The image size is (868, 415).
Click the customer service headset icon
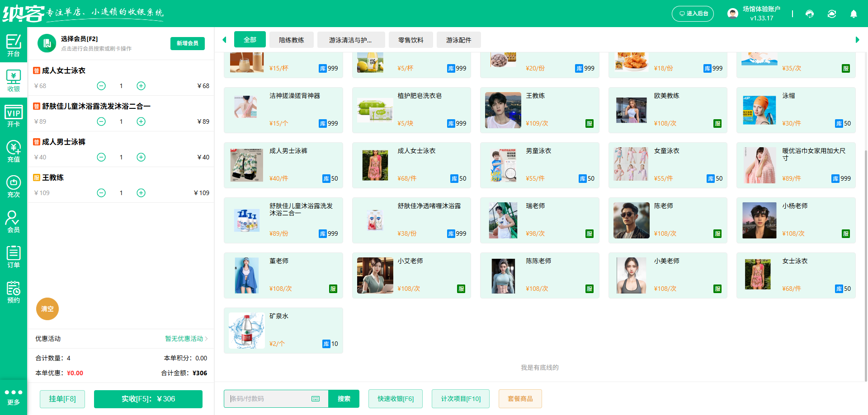809,14
